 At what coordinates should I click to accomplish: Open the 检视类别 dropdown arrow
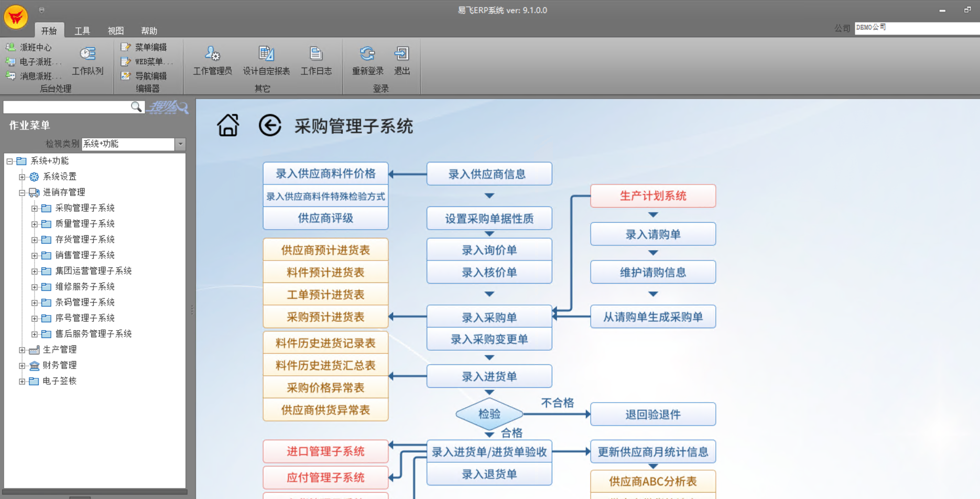pos(180,144)
